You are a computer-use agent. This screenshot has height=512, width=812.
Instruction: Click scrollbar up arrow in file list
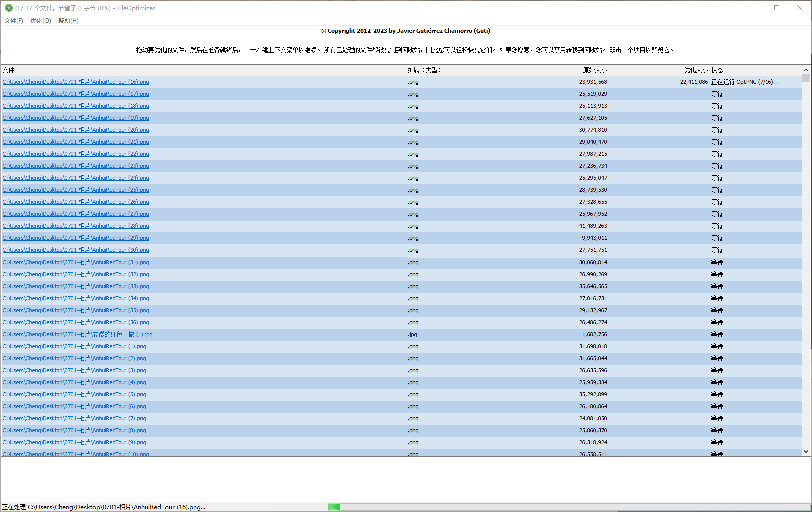point(806,70)
